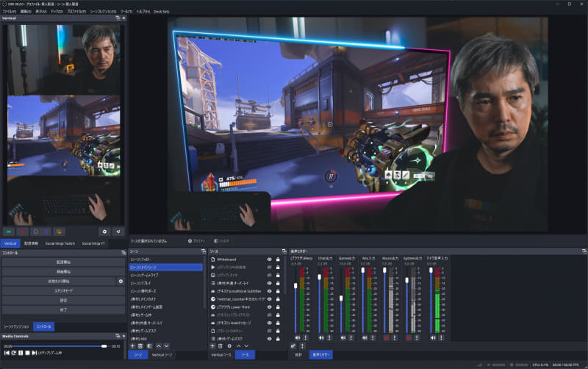
Task: Switch to the 配信情報 tab
Action: [x=31, y=243]
